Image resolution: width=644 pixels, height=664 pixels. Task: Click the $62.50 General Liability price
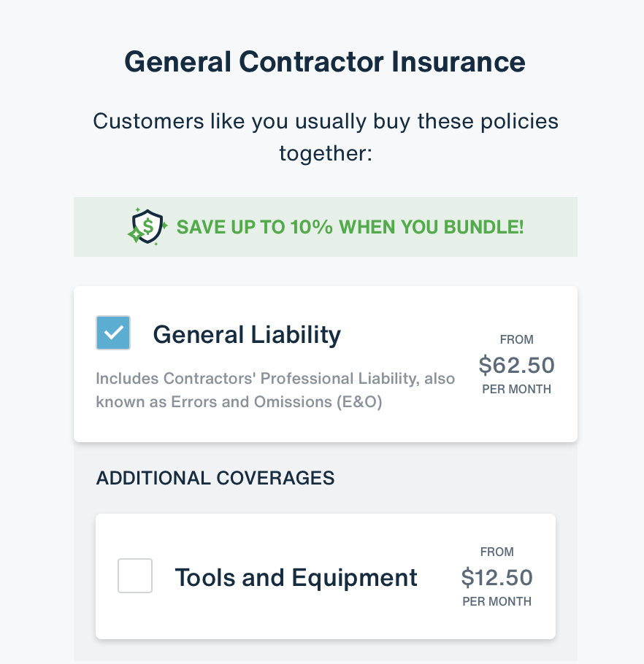pos(516,364)
